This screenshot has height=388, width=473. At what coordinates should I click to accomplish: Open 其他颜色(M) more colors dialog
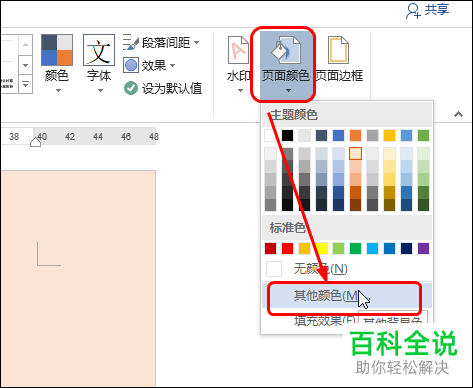click(347, 296)
